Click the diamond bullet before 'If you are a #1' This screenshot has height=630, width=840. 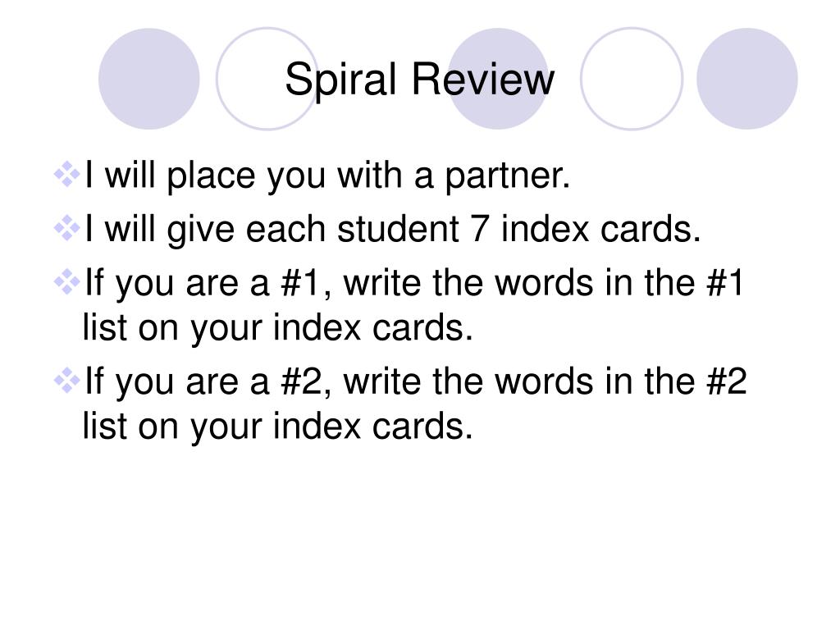pyautogui.click(x=67, y=282)
